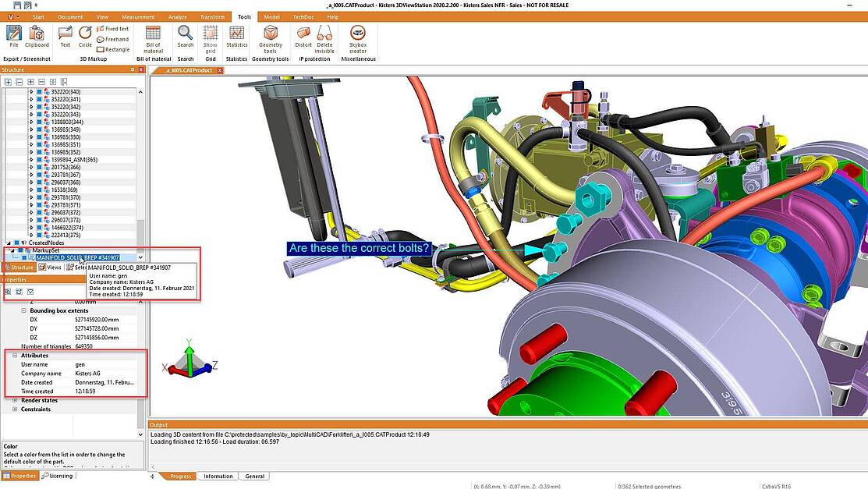Image resolution: width=868 pixels, height=489 pixels.
Task: Click the Delete invisible glasses icon
Action: 324,33
